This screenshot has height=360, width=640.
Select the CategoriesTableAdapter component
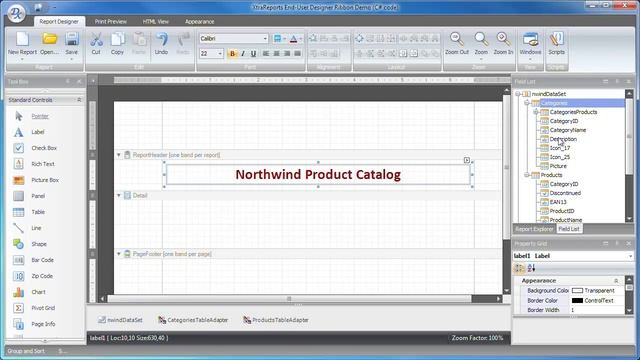pos(193,320)
